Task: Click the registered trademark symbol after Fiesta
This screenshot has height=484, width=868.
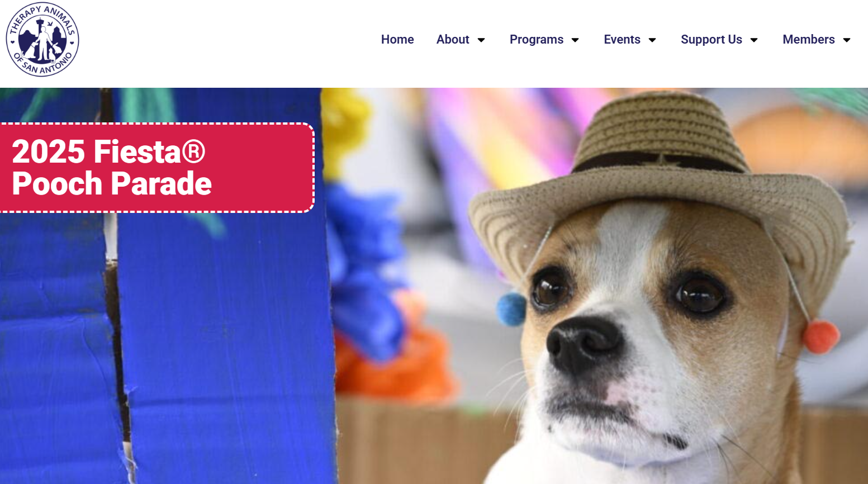Action: pos(194,151)
